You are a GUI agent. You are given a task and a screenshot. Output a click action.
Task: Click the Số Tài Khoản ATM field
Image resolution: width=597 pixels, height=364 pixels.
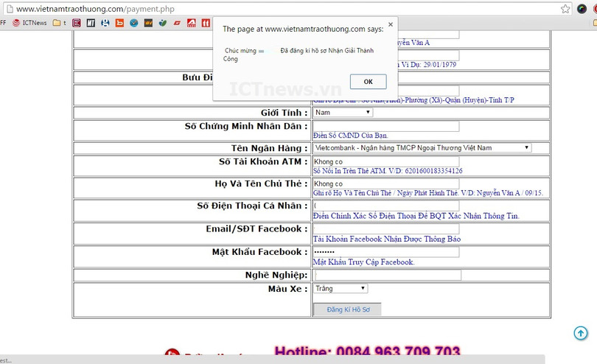click(385, 161)
